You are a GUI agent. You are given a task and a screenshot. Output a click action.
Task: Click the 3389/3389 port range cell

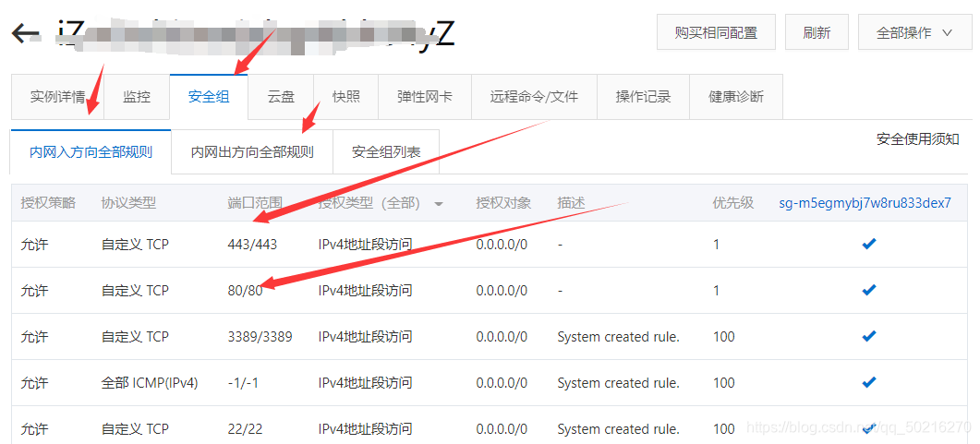[x=260, y=337]
